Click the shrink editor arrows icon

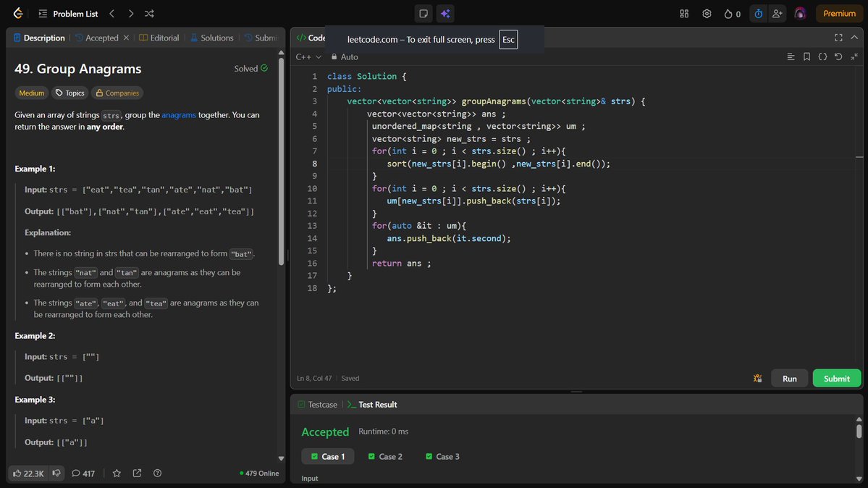[x=854, y=56]
